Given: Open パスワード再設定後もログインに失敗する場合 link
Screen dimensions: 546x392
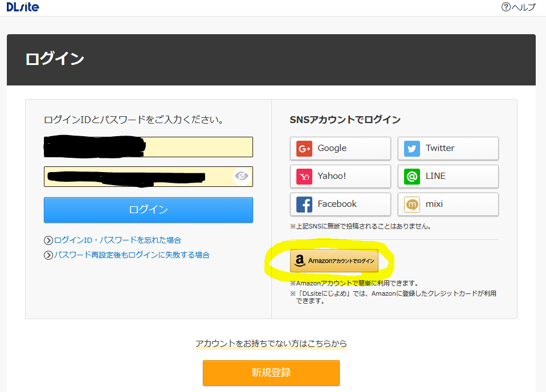Looking at the screenshot, I should (x=127, y=255).
